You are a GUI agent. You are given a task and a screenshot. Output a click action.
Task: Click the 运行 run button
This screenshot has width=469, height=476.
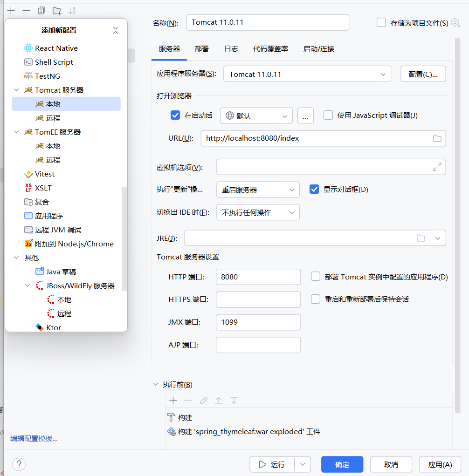(x=272, y=464)
